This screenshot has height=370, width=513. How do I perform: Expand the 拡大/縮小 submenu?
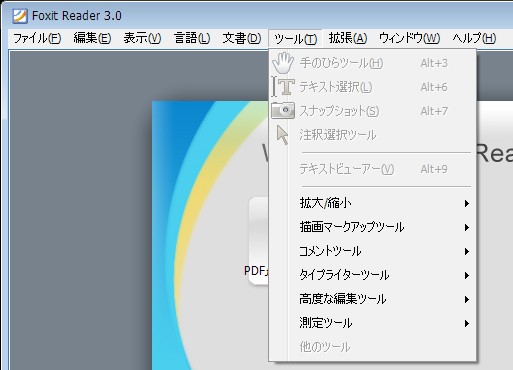point(372,203)
